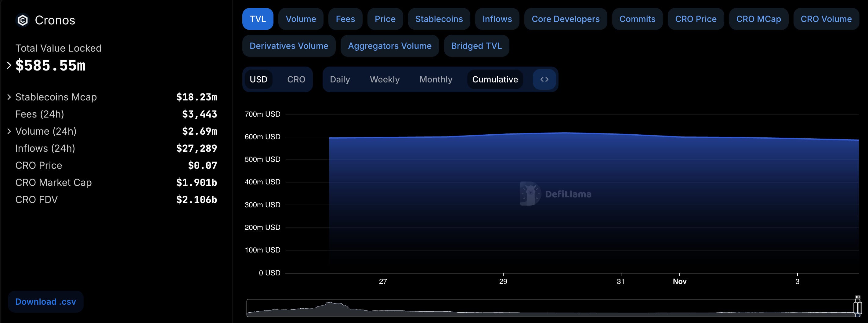Click the $585.55m total value figure
Viewport: 868px width, 323px height.
pyautogui.click(x=51, y=65)
